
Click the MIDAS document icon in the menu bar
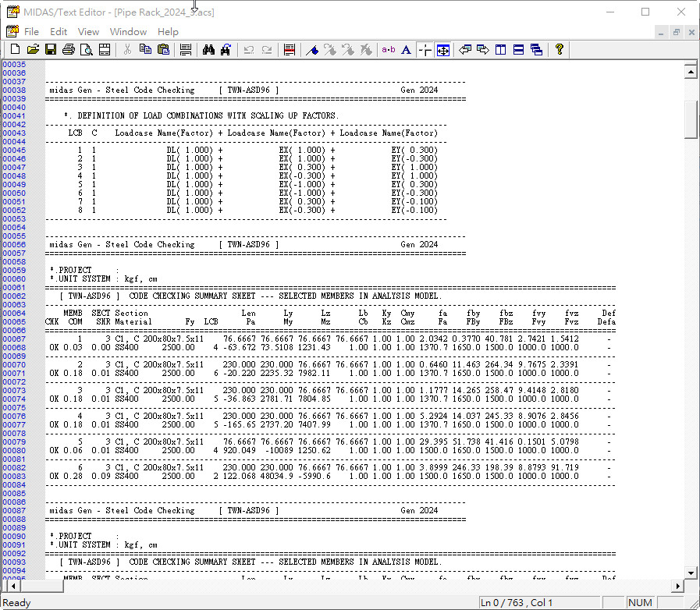click(x=12, y=31)
